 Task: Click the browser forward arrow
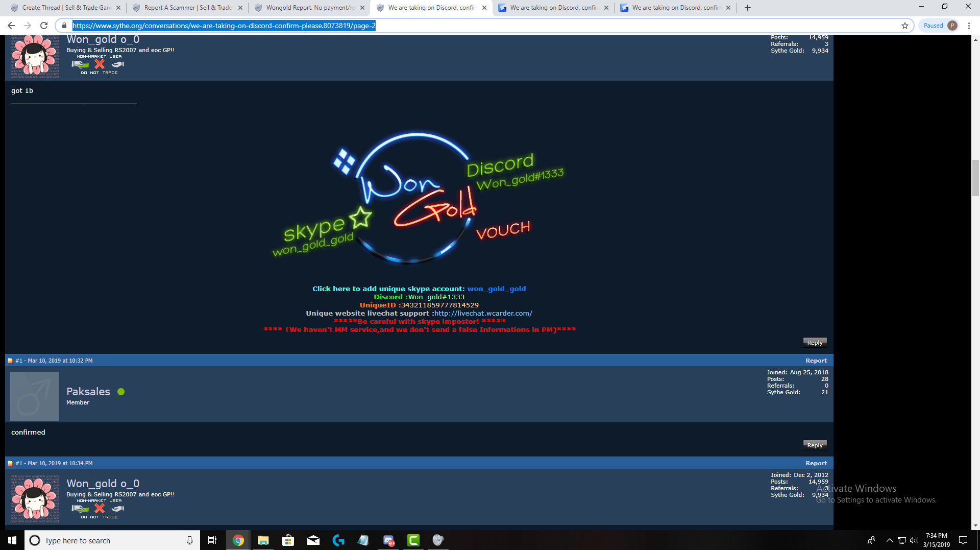pyautogui.click(x=28, y=26)
